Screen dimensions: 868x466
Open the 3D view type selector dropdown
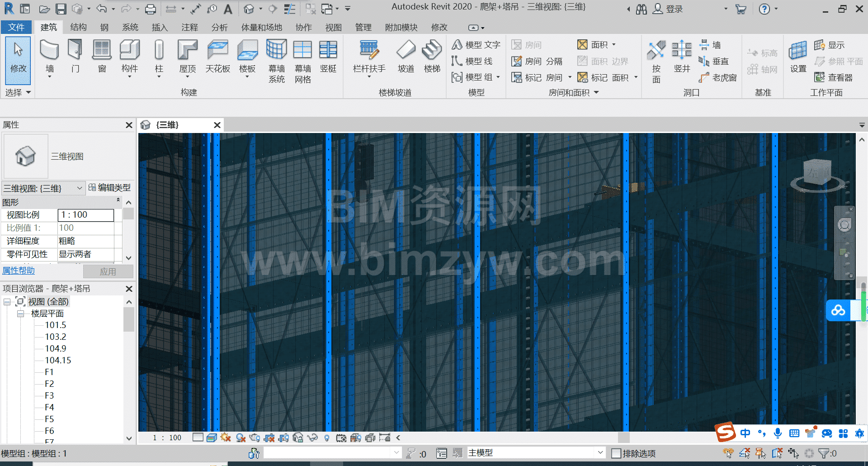[x=44, y=188]
